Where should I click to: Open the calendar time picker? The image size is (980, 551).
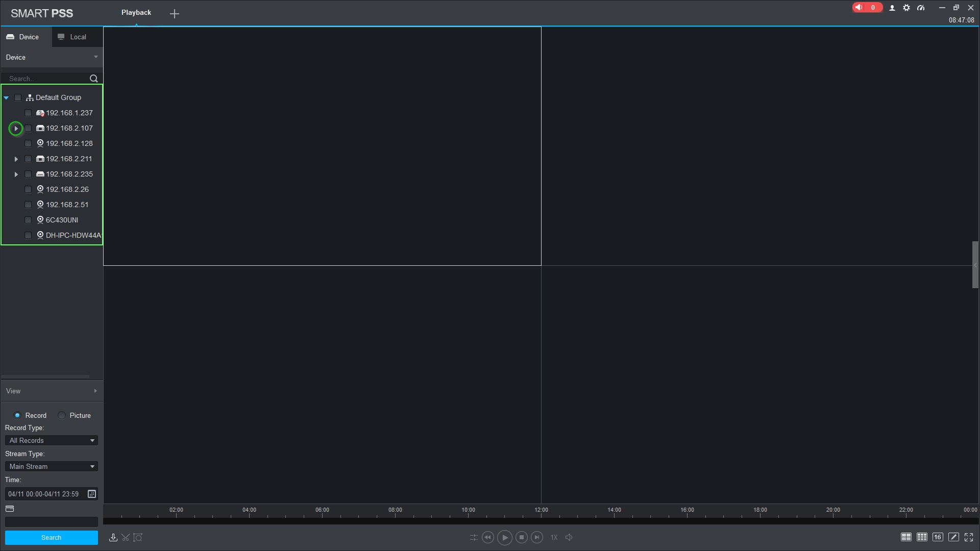pyautogui.click(x=92, y=494)
